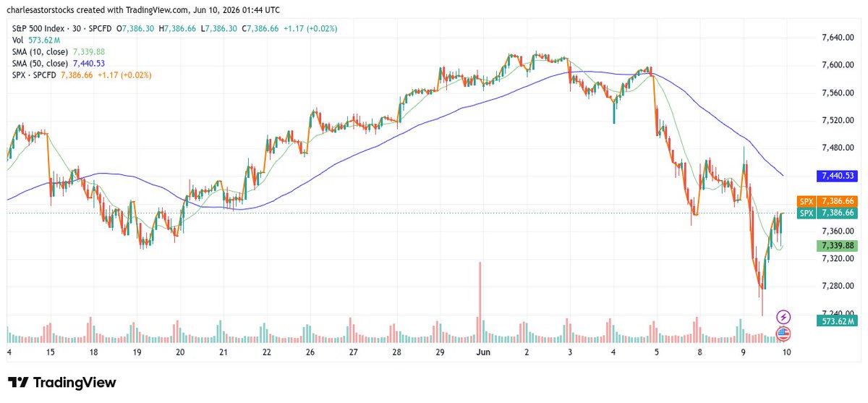Click the Vol 573.62 M legend row
868x403 pixels.
[x=35, y=40]
